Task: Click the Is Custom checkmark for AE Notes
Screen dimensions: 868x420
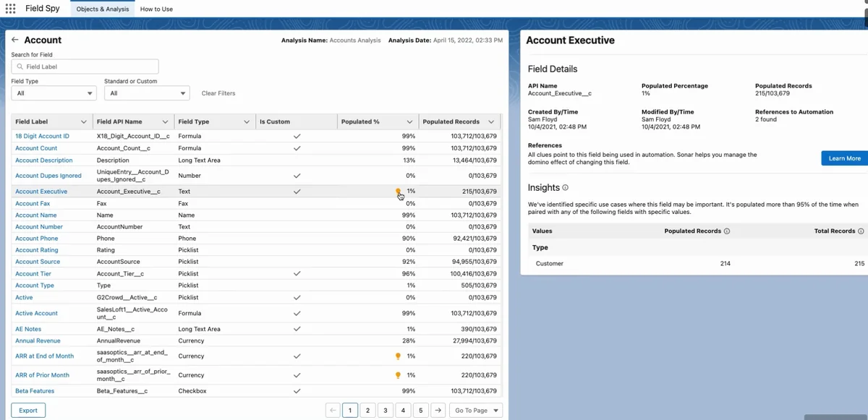Action: tap(297, 329)
